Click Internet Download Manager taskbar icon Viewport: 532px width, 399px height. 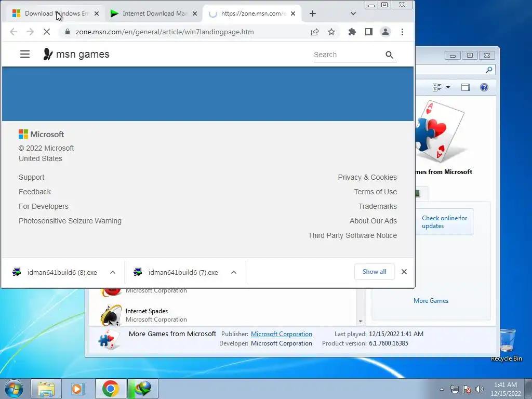(x=142, y=389)
